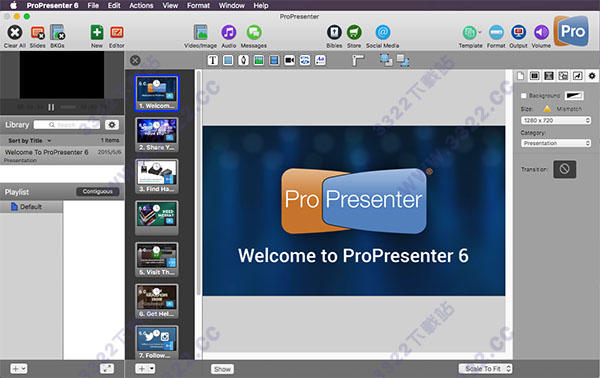Click the Library gear options button
600x378 pixels.
click(112, 125)
